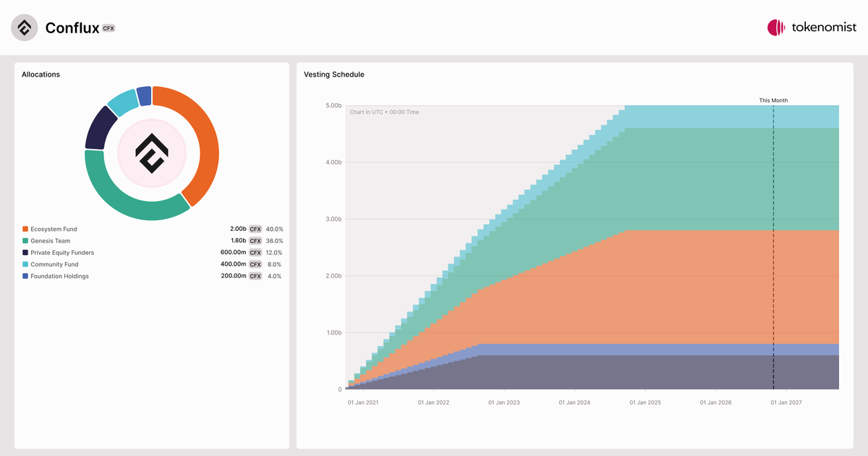
Task: Click the 1.80b allocation amount
Action: point(239,241)
